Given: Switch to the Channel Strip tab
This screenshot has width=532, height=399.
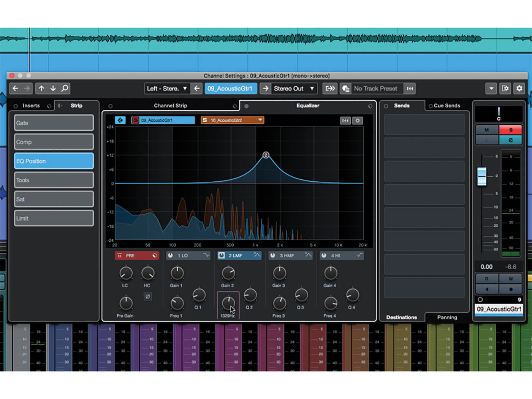Looking at the screenshot, I should (170, 106).
